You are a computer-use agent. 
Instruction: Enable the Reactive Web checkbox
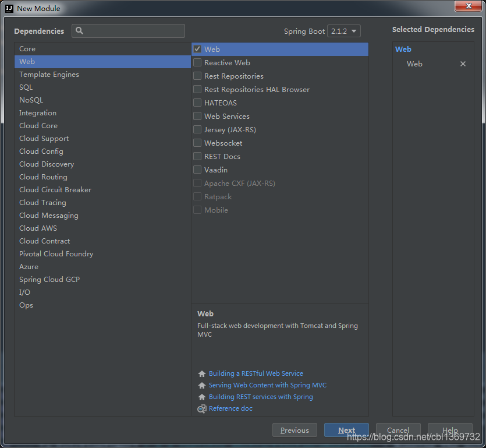[x=198, y=63]
